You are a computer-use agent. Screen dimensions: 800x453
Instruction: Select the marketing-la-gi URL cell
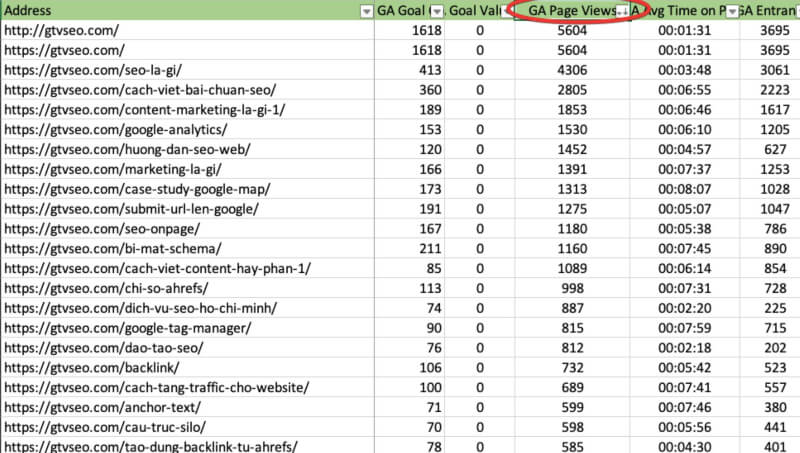click(x=188, y=169)
